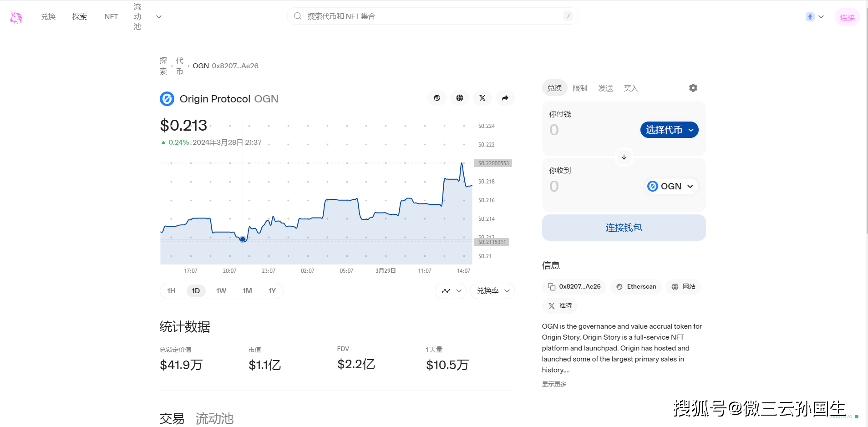Click 显示更多 to expand description

pyautogui.click(x=554, y=384)
